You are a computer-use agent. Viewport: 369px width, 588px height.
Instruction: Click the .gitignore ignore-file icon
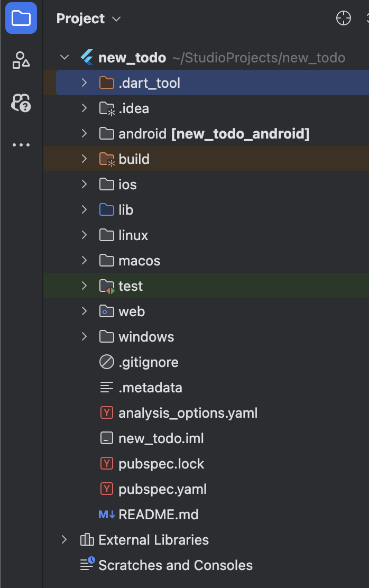pyautogui.click(x=106, y=362)
